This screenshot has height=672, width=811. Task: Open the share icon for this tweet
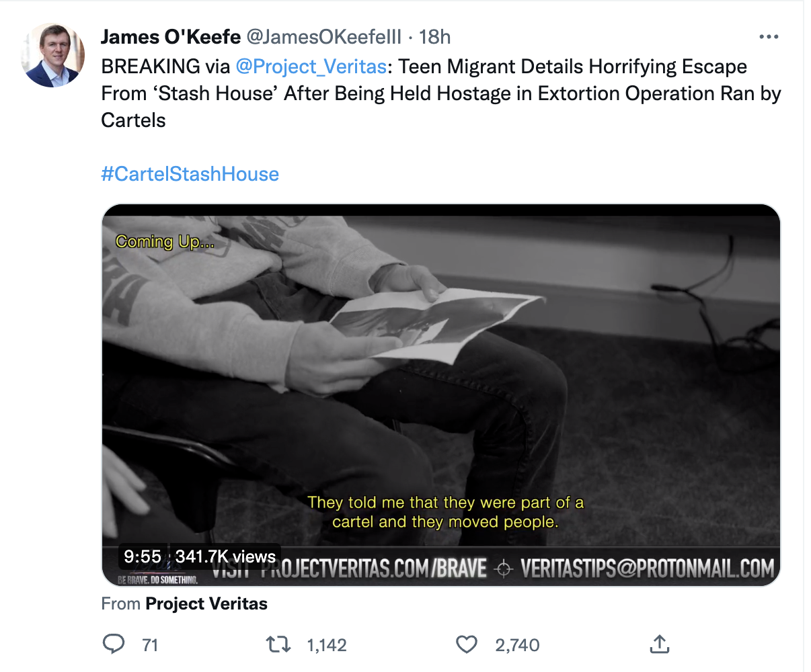[660, 644]
